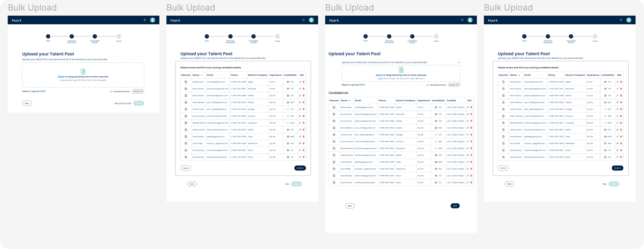Click the Save button in the third frame
The height and width of the screenshot is (249, 644).
[x=455, y=206]
